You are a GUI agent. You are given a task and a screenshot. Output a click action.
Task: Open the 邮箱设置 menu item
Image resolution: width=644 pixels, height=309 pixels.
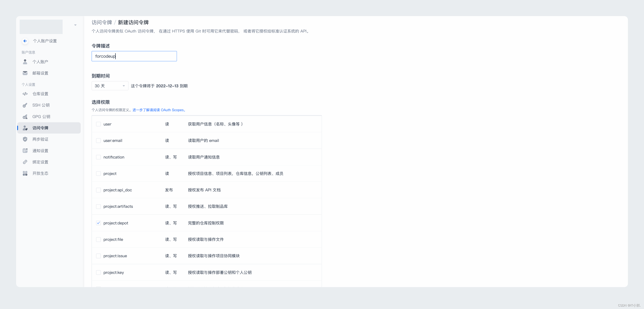coord(49,73)
